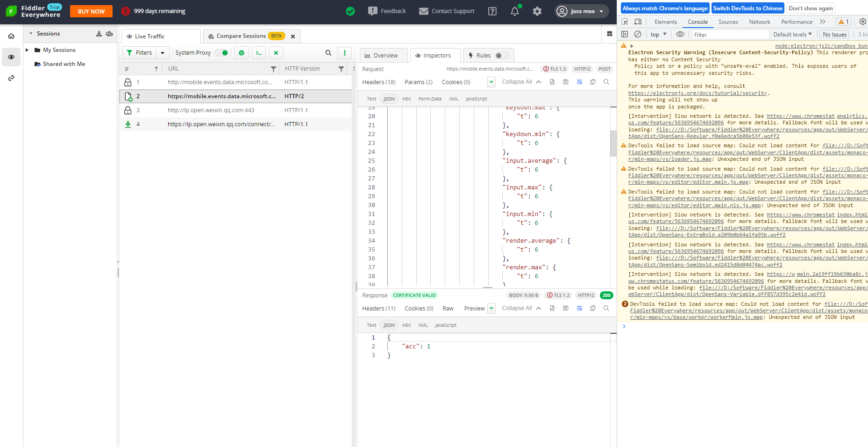Copy the response body to clipboard
868x447 pixels.
click(593, 308)
